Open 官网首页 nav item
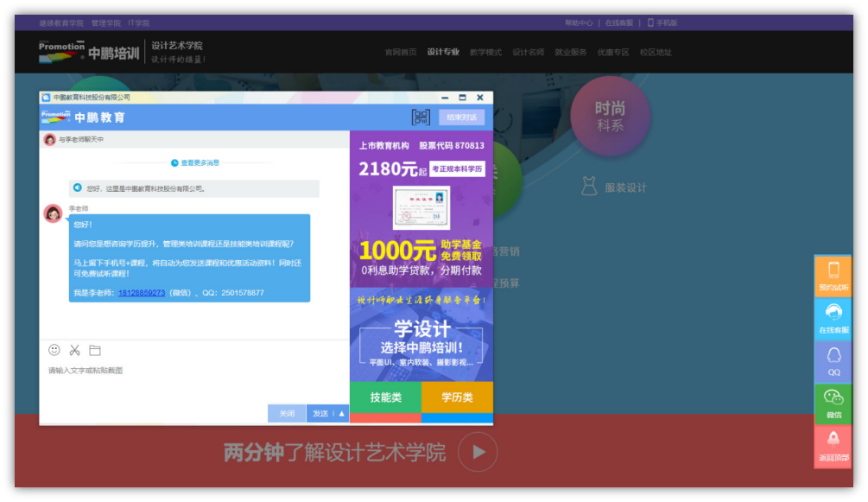This screenshot has width=868, height=502. [401, 52]
